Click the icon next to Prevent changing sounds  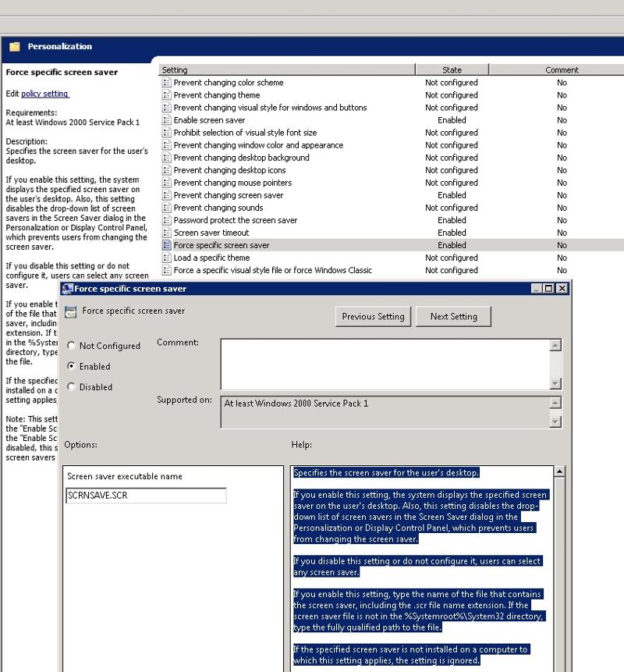tap(168, 208)
